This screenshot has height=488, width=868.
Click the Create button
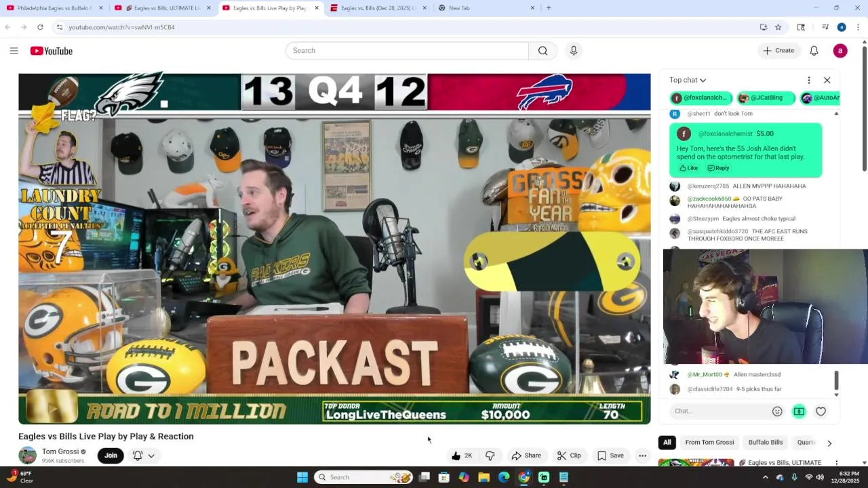coord(778,51)
